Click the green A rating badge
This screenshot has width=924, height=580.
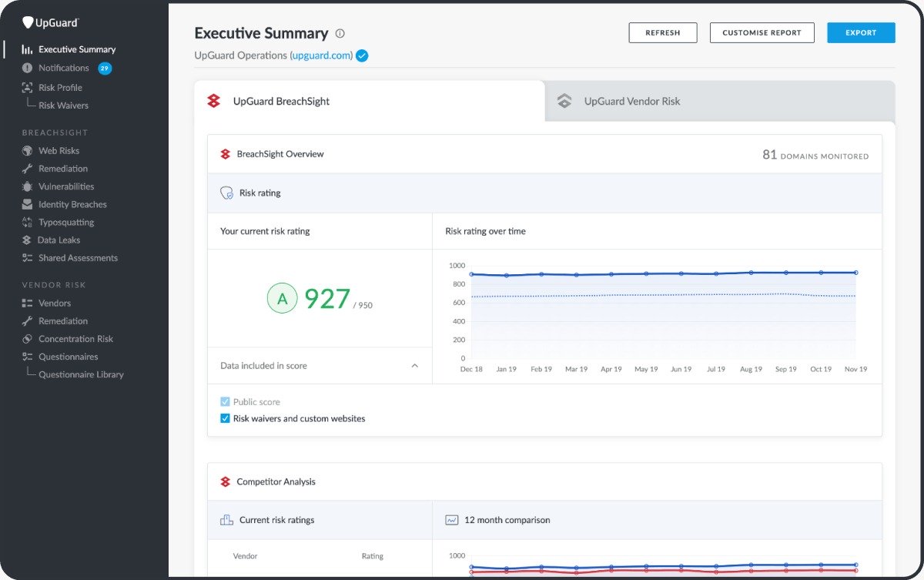[x=282, y=298]
